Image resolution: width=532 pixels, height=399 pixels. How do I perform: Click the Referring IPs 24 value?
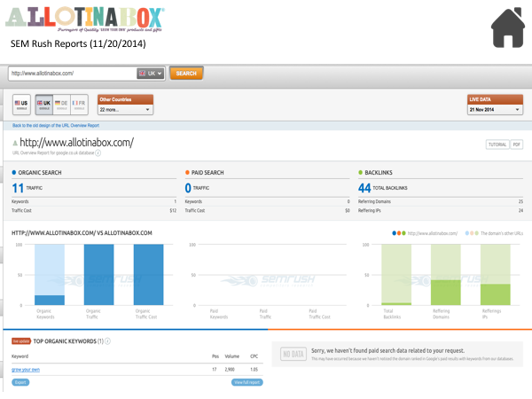[x=520, y=211]
